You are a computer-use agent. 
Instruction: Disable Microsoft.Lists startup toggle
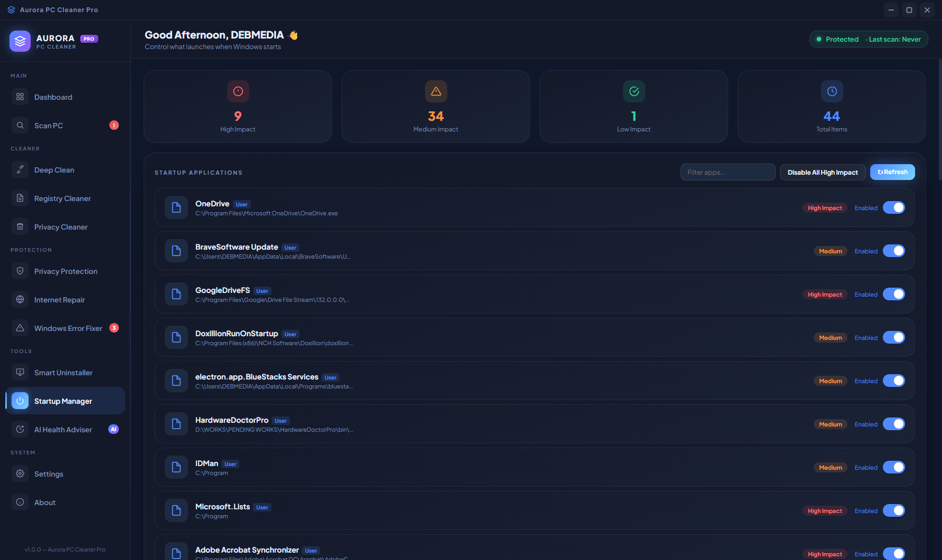coord(894,510)
